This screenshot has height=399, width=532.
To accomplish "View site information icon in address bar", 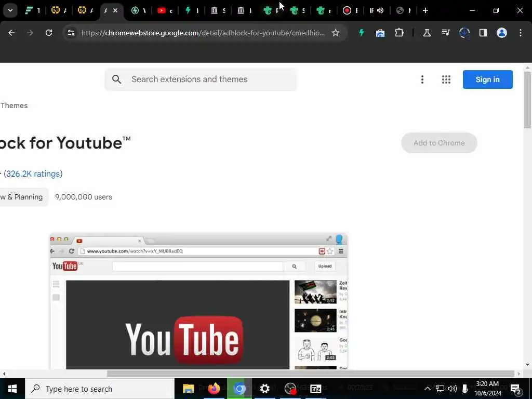I will pyautogui.click(x=71, y=33).
